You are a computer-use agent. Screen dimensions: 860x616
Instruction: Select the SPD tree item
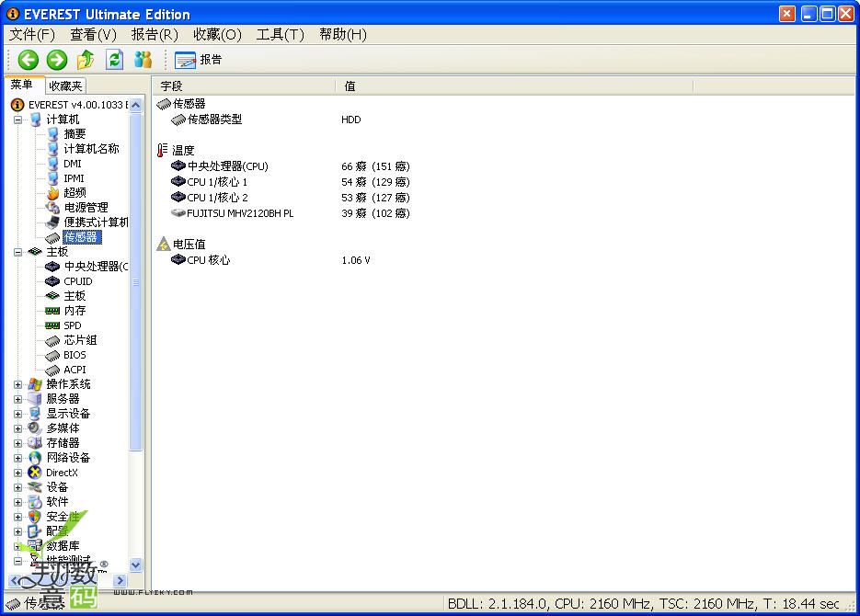(x=73, y=325)
